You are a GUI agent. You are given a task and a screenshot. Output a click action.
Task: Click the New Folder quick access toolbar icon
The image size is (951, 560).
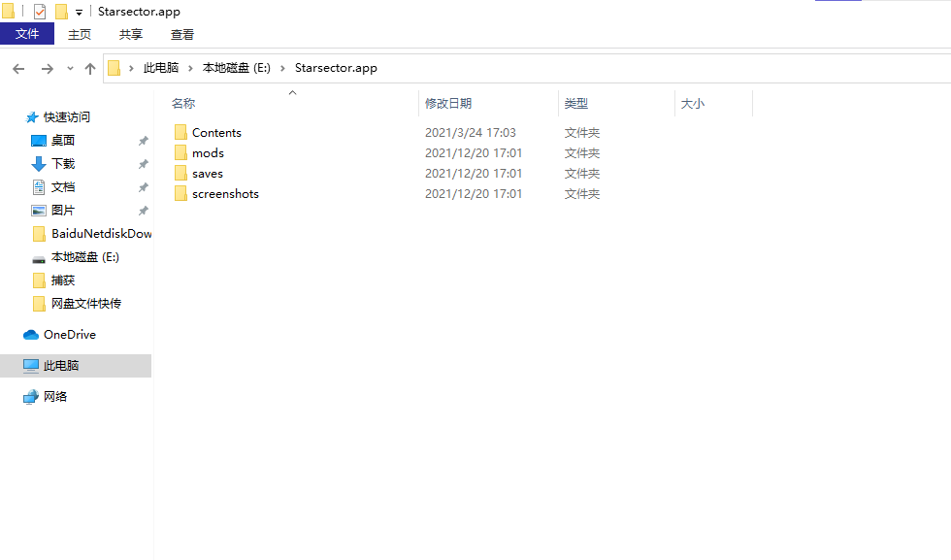coord(62,11)
